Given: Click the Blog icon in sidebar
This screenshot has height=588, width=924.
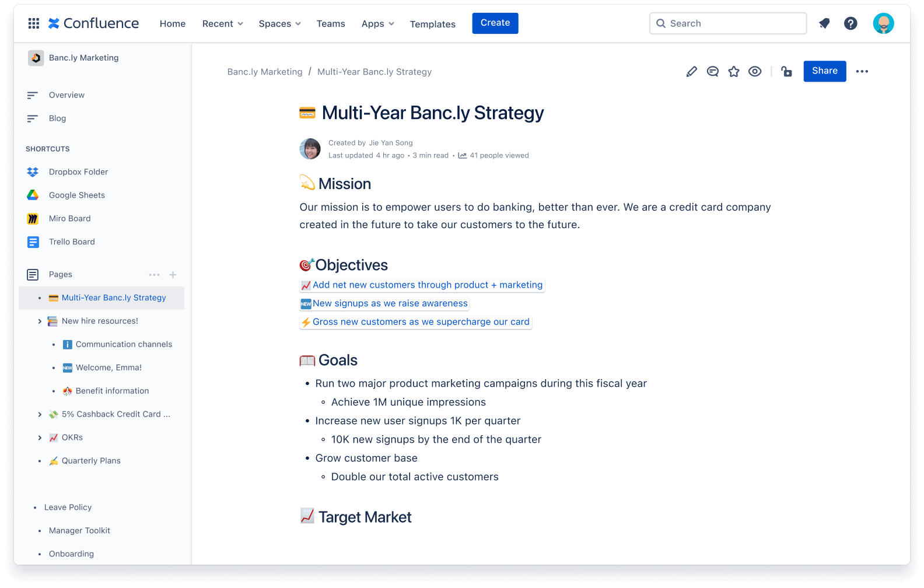Looking at the screenshot, I should point(33,118).
